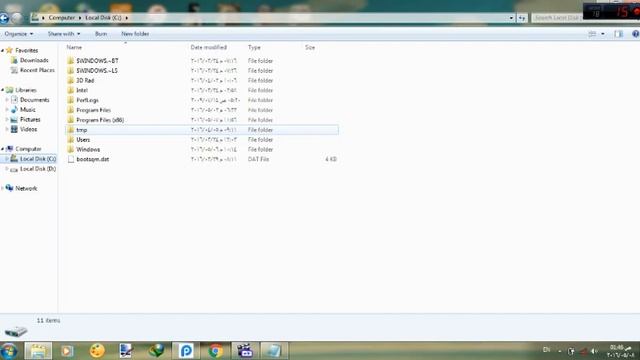Click the Users folder icon

(71, 139)
